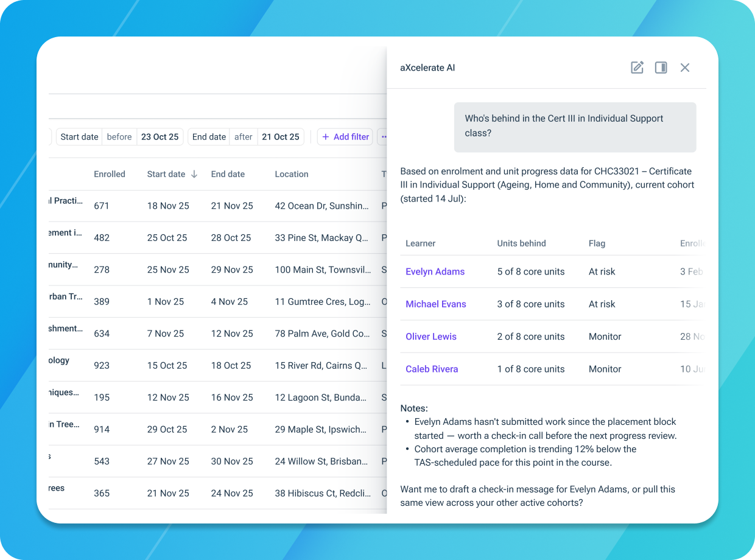Click the 42 Ocean Dr, Sunshin… location
Screen dimensions: 755x560
(322, 206)
